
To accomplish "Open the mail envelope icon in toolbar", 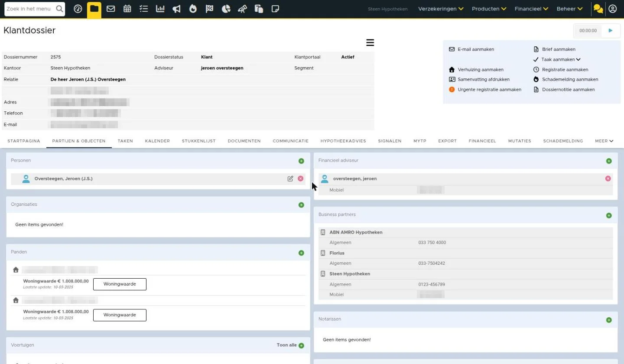I will (110, 9).
